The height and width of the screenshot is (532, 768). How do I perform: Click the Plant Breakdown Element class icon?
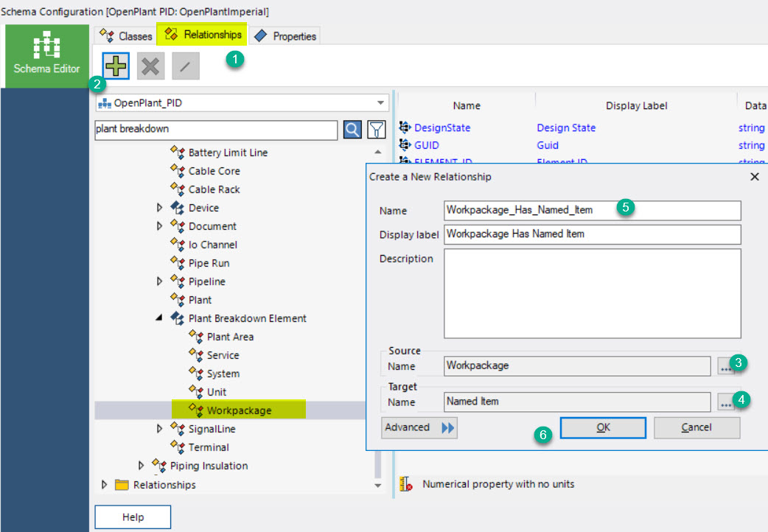178,318
